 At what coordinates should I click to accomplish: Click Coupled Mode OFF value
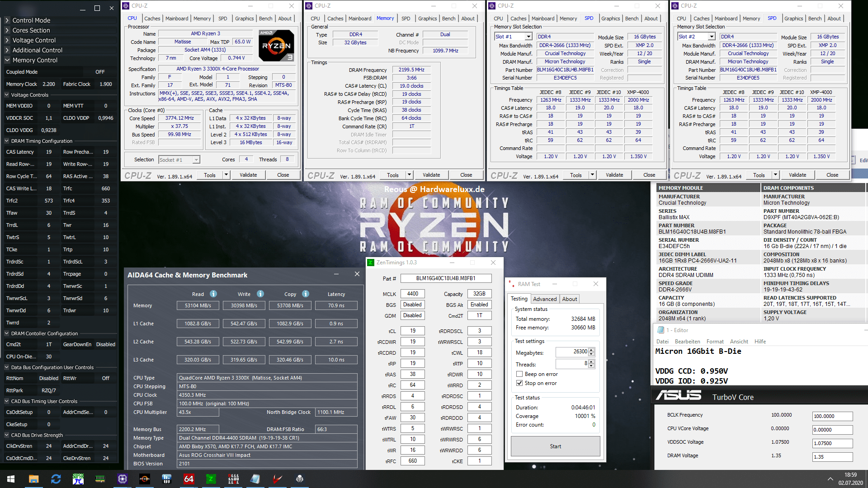pos(100,72)
